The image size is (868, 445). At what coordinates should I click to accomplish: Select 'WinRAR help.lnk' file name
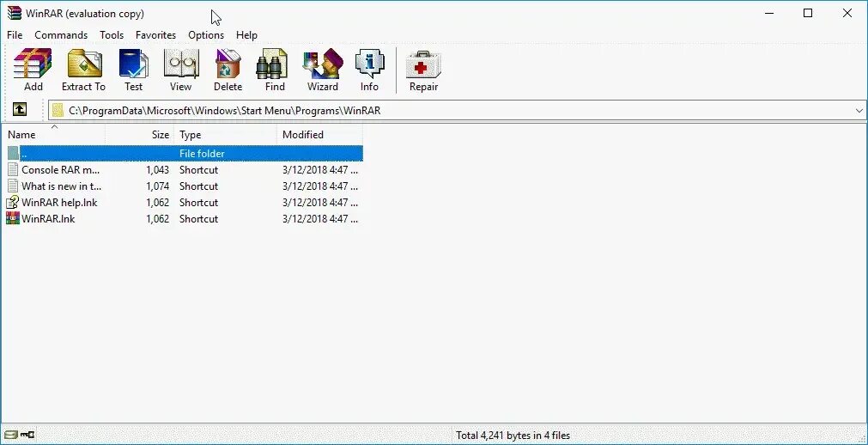click(x=59, y=202)
